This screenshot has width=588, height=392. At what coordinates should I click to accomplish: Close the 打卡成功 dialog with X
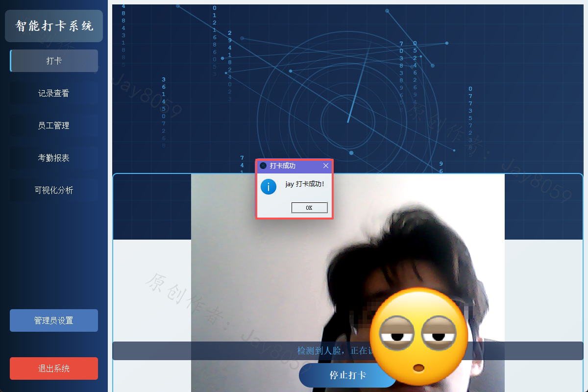pyautogui.click(x=326, y=166)
